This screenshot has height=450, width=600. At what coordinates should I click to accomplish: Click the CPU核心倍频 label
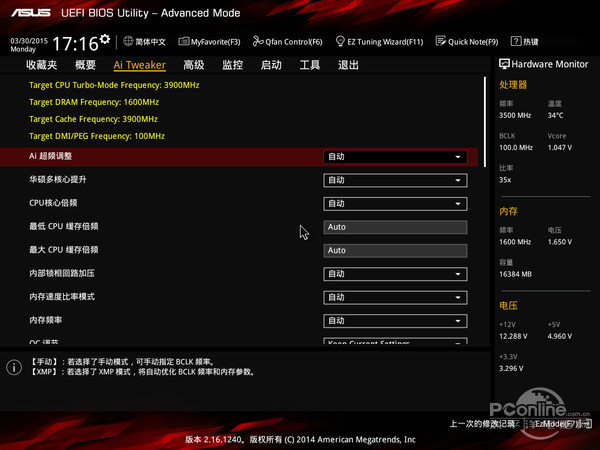53,203
